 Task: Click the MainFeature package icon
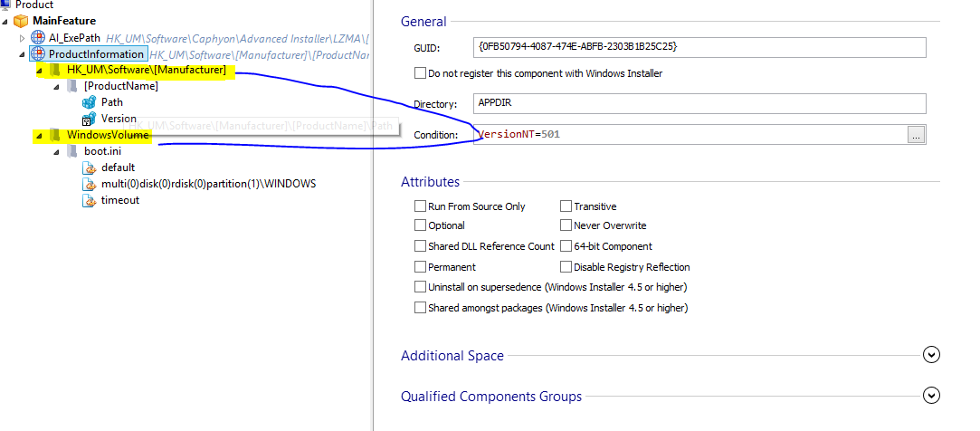click(21, 21)
